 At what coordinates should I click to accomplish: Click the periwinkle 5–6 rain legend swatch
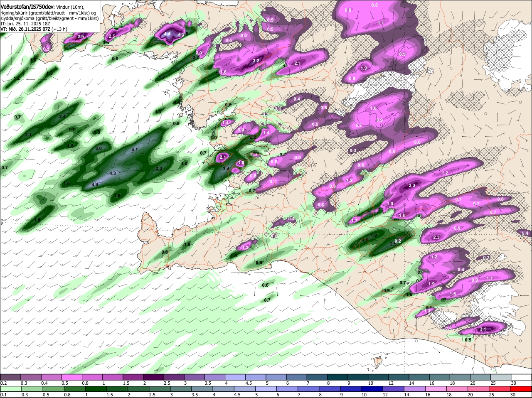[266, 389]
